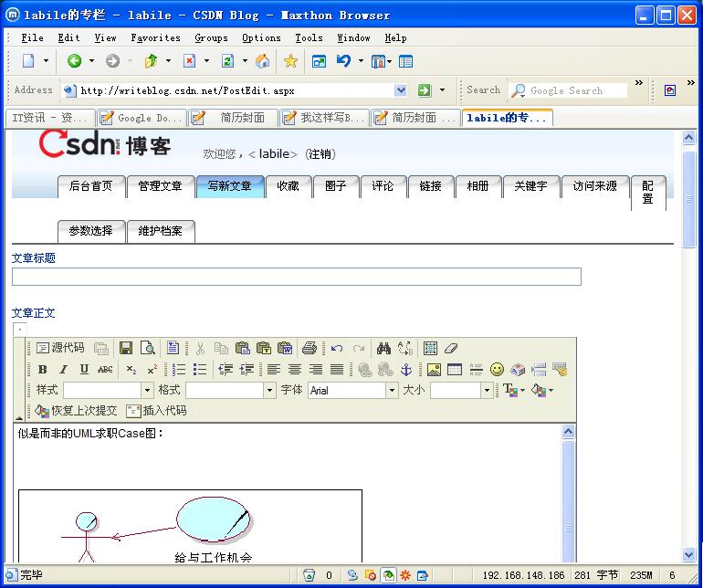Open the 格式 format dropdown
This screenshot has width=703, height=588.
pyautogui.click(x=269, y=391)
